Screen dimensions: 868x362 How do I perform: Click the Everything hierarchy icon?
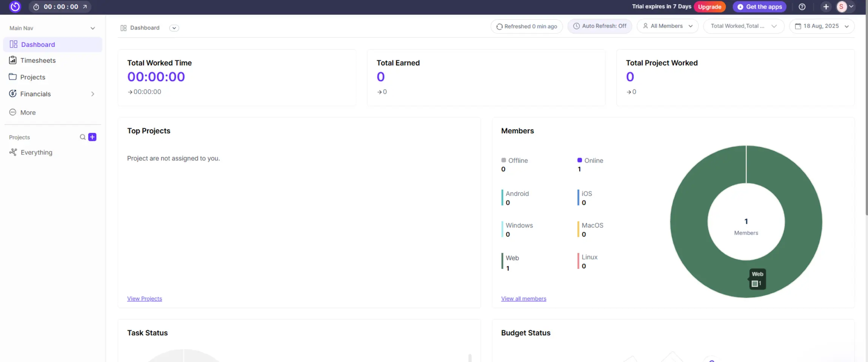[x=13, y=152]
